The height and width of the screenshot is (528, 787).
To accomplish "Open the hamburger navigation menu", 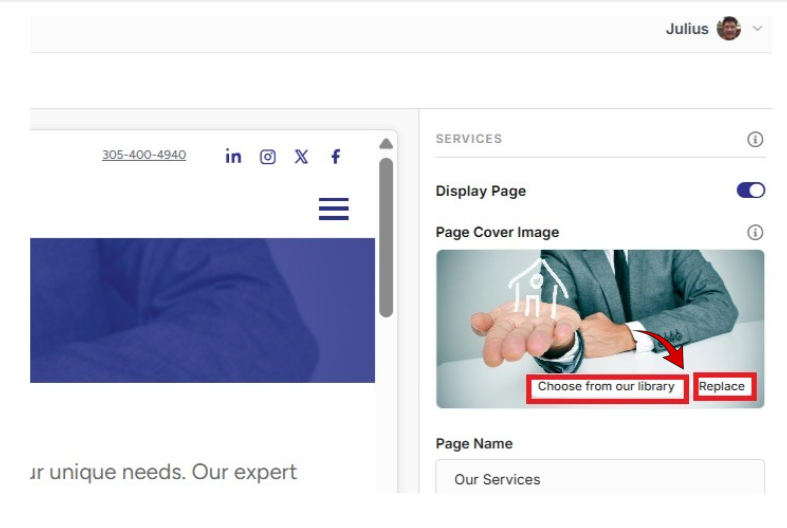I will tap(334, 209).
